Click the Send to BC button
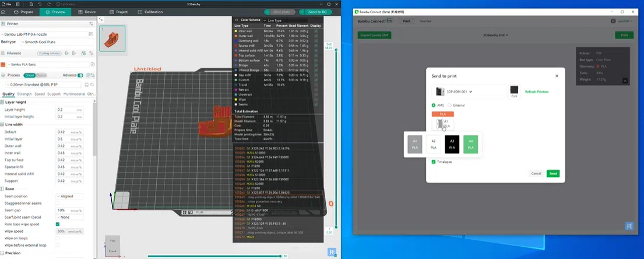The height and width of the screenshot is (259, 644). (x=315, y=12)
